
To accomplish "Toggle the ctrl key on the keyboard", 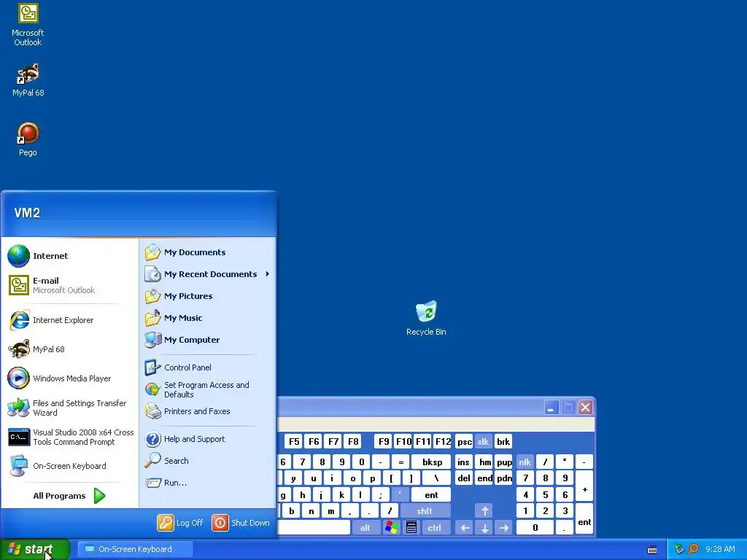I will [435, 528].
